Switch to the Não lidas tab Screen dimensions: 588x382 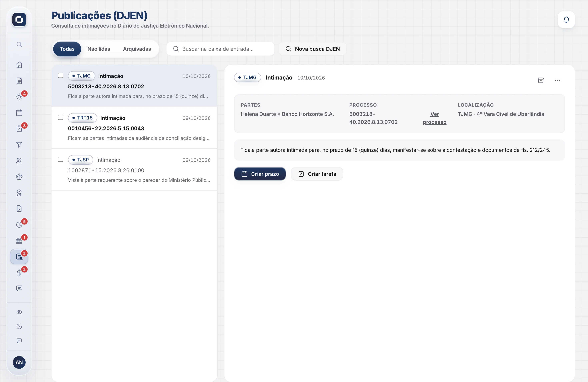pos(99,49)
